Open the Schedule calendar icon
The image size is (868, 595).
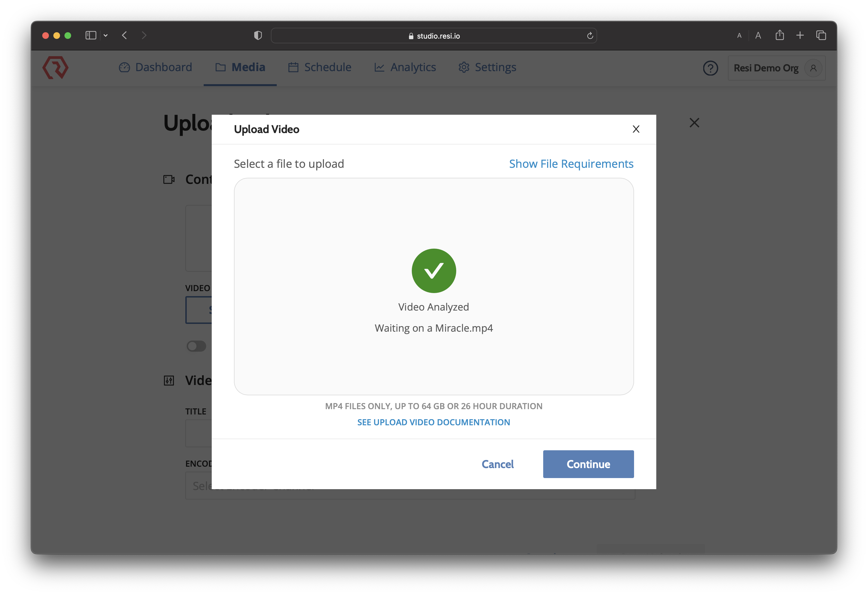(293, 67)
